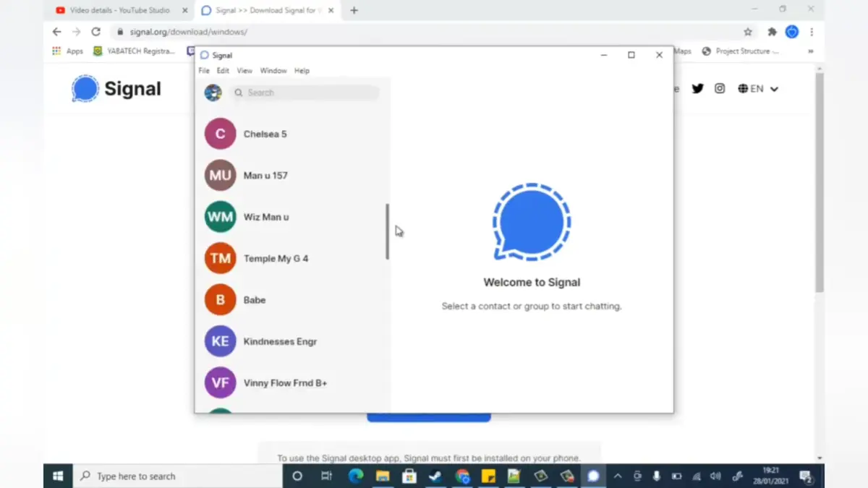Open the Project Structure bookmark
This screenshot has height=488, width=868.
(741, 51)
